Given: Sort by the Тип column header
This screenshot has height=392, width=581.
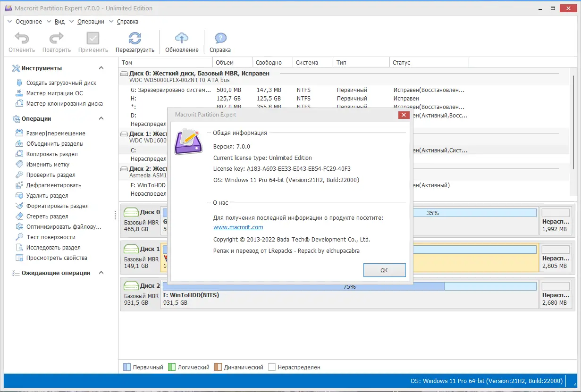Looking at the screenshot, I should click(362, 63).
